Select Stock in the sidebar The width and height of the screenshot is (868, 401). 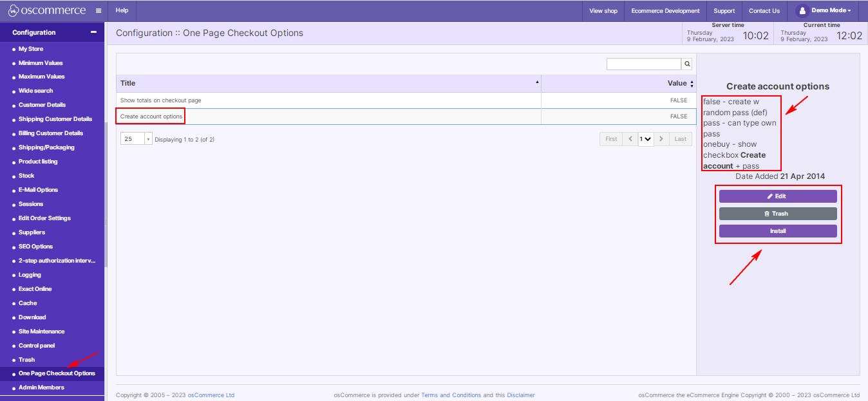point(26,176)
